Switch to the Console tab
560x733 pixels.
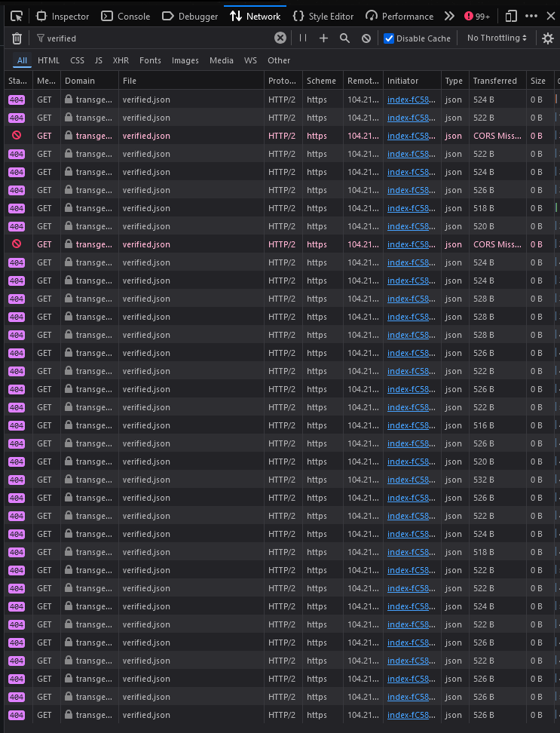click(126, 17)
